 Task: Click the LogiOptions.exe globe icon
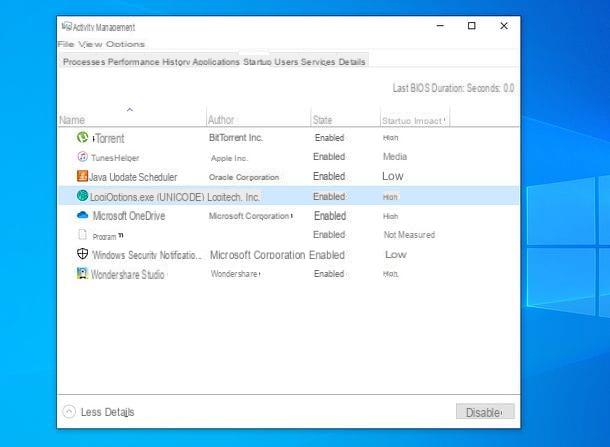click(x=82, y=195)
